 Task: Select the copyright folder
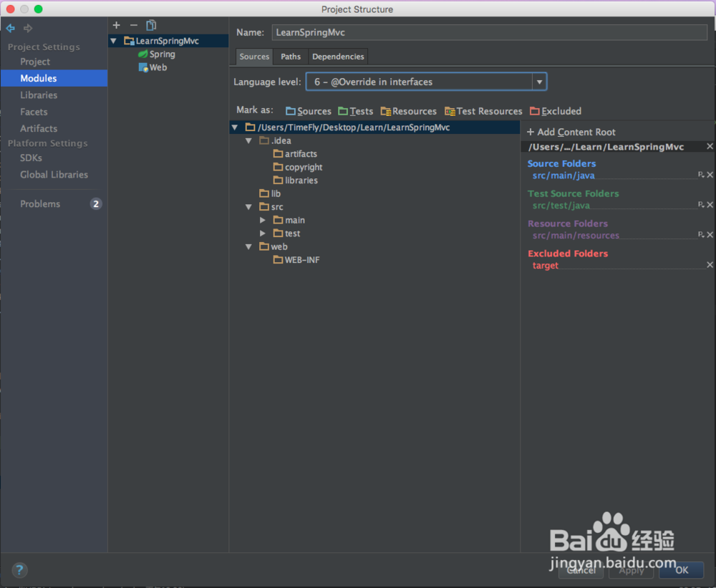[298, 167]
